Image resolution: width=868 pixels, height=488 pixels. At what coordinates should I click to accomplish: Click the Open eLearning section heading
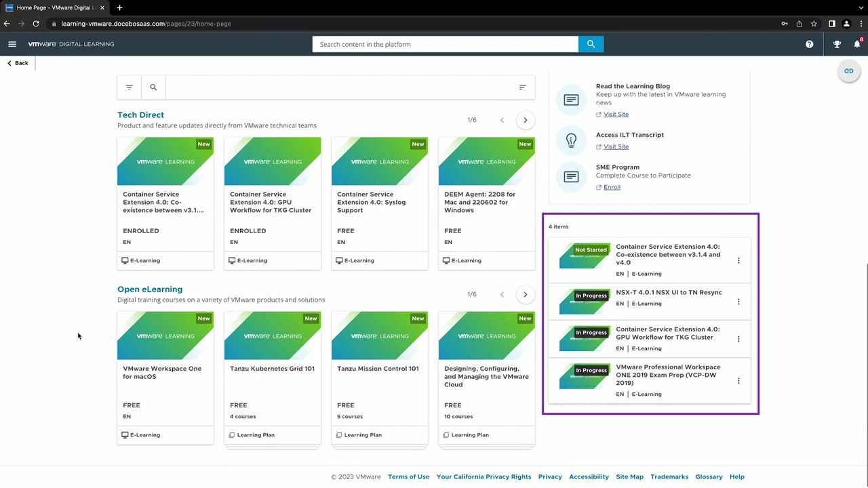[150, 289]
